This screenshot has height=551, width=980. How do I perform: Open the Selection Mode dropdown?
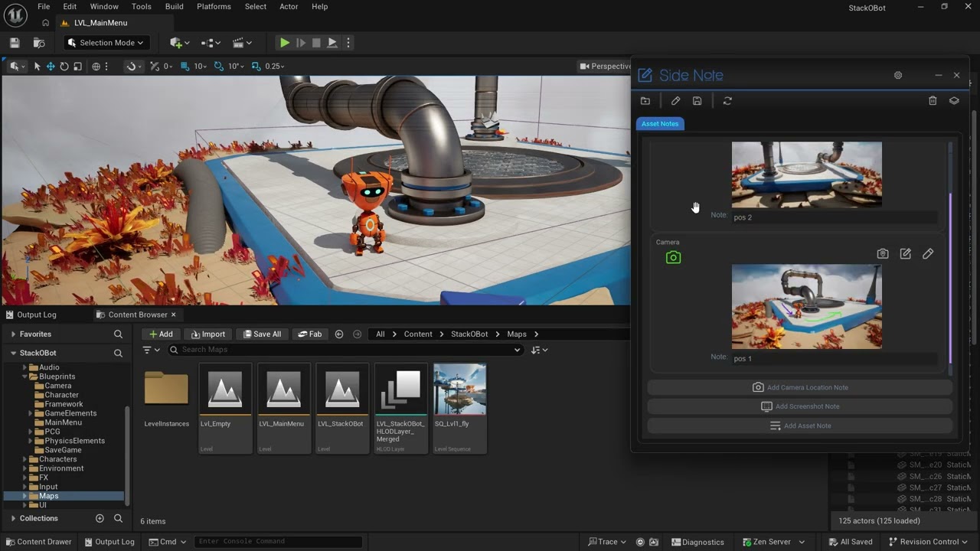pos(106,43)
